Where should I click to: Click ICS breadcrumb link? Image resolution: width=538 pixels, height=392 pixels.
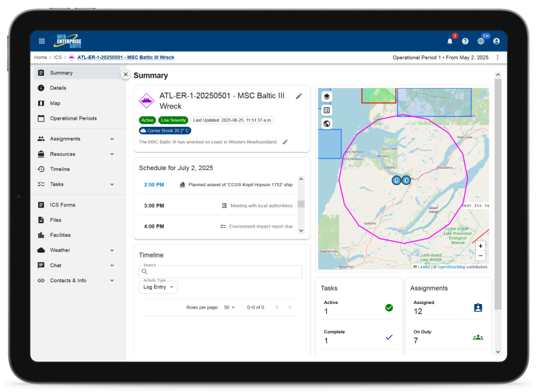pos(58,58)
